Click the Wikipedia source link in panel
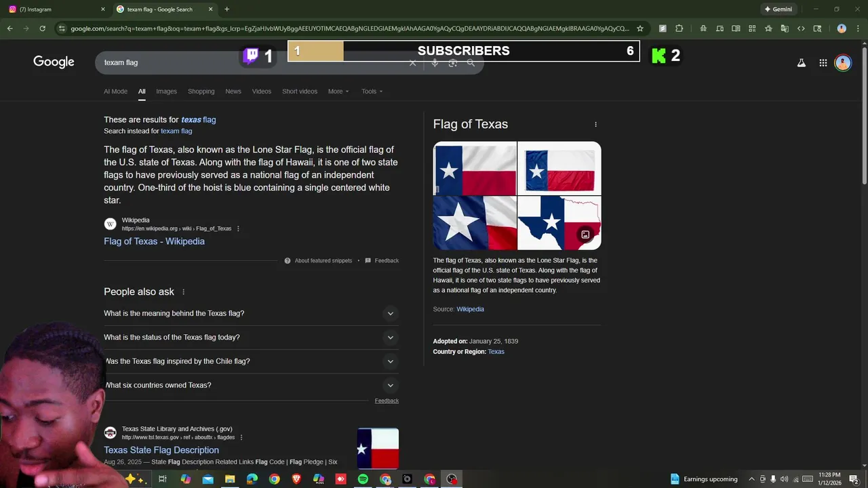868x488 pixels. click(x=470, y=309)
